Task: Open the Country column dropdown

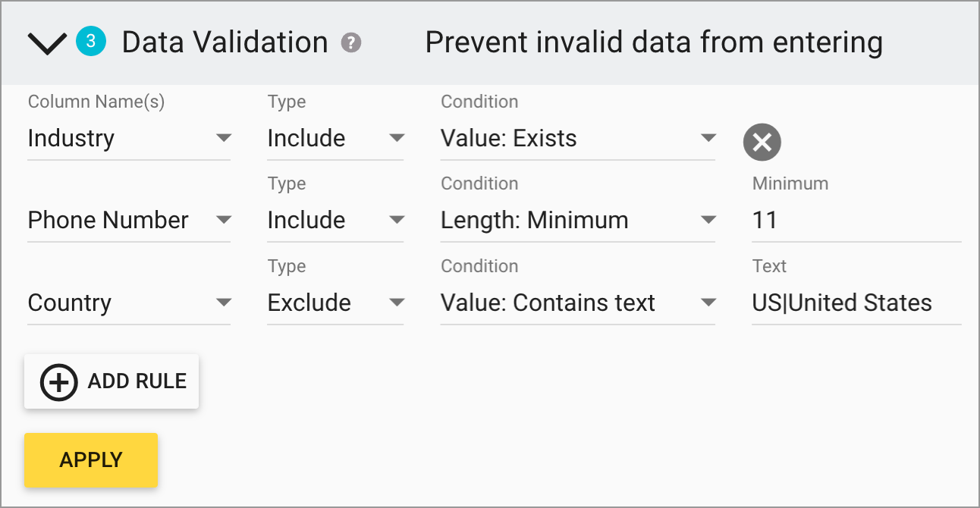Action: pyautogui.click(x=129, y=303)
